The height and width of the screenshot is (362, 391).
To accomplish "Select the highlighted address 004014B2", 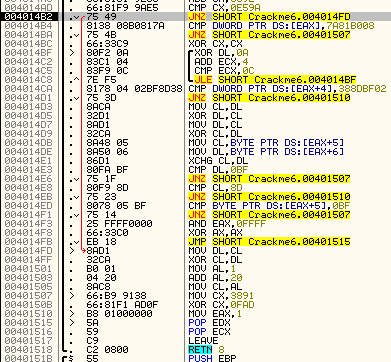I will tap(28, 17).
